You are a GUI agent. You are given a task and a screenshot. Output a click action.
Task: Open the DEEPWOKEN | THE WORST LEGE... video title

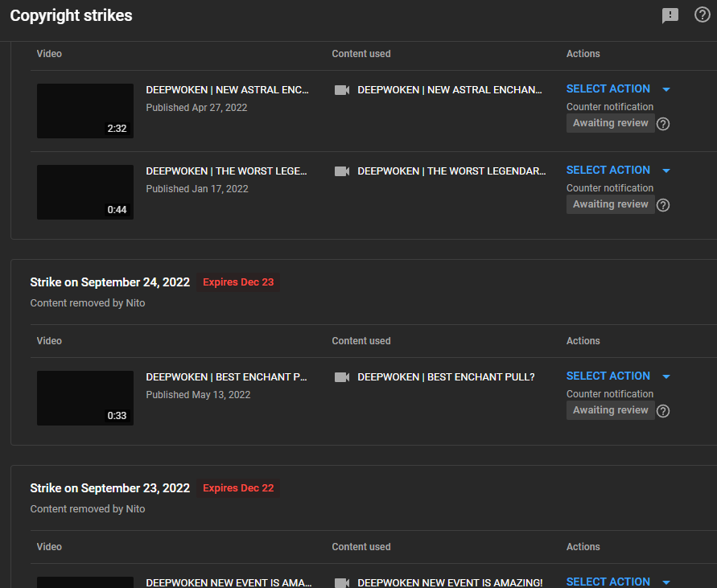[x=226, y=171]
